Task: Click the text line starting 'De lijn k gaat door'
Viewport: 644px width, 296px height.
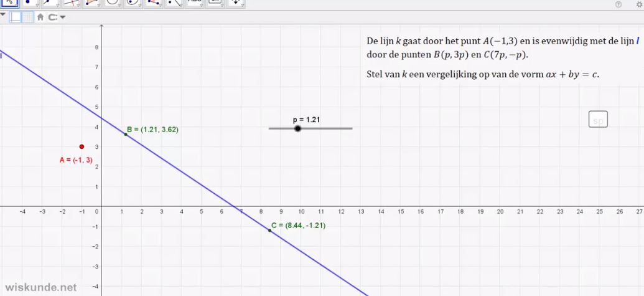Action: tap(503, 41)
